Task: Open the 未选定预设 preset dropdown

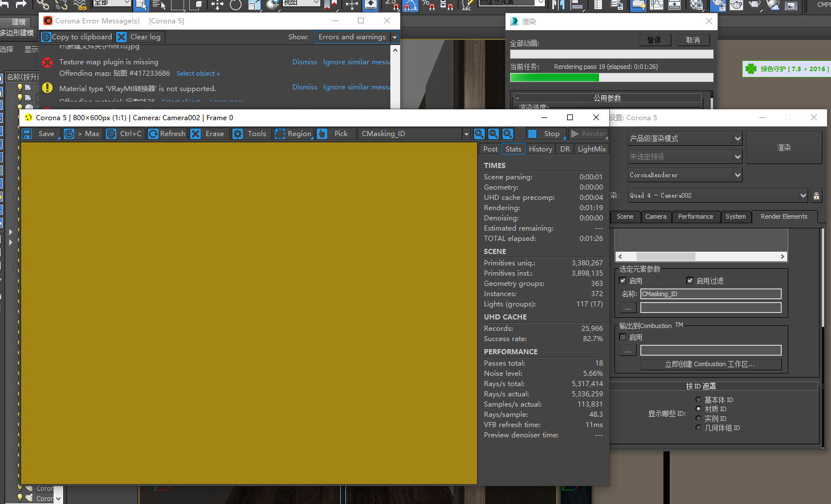Action: click(685, 157)
